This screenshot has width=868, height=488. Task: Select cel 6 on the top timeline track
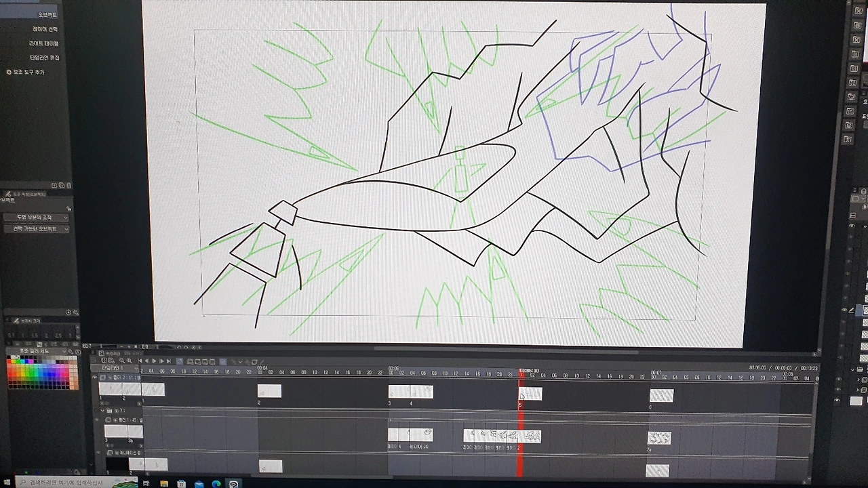[662, 395]
